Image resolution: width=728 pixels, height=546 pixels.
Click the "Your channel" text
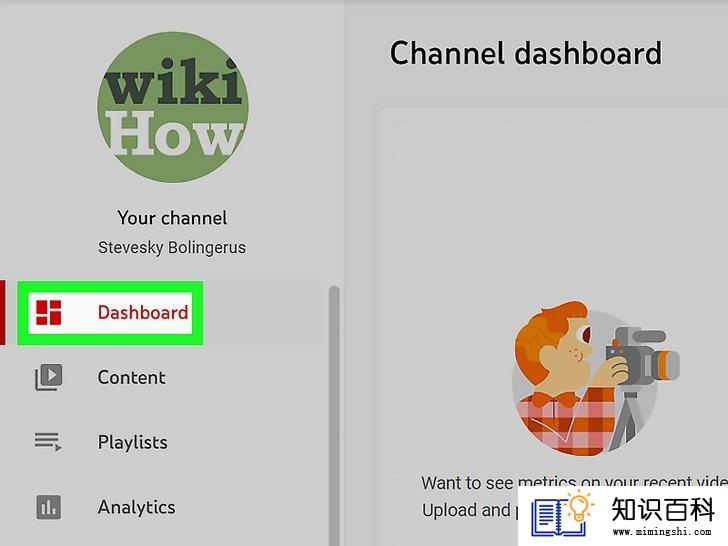point(172,218)
